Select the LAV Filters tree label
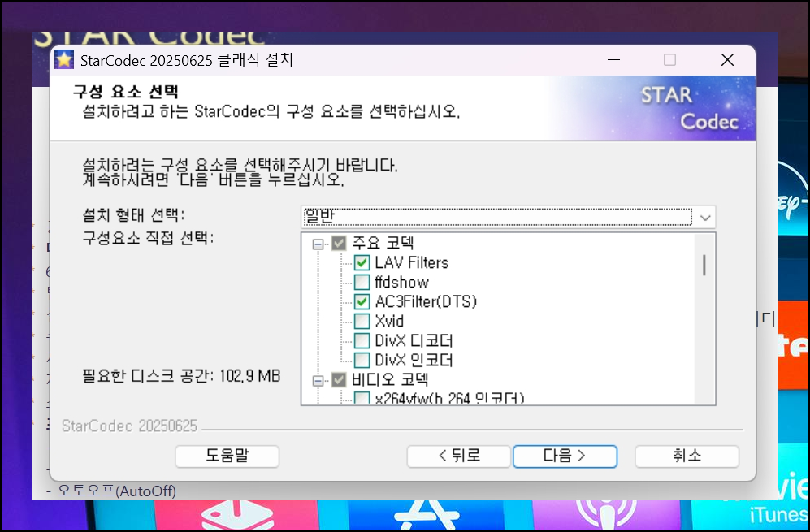Viewport: 810px width, 532px height. [x=412, y=263]
